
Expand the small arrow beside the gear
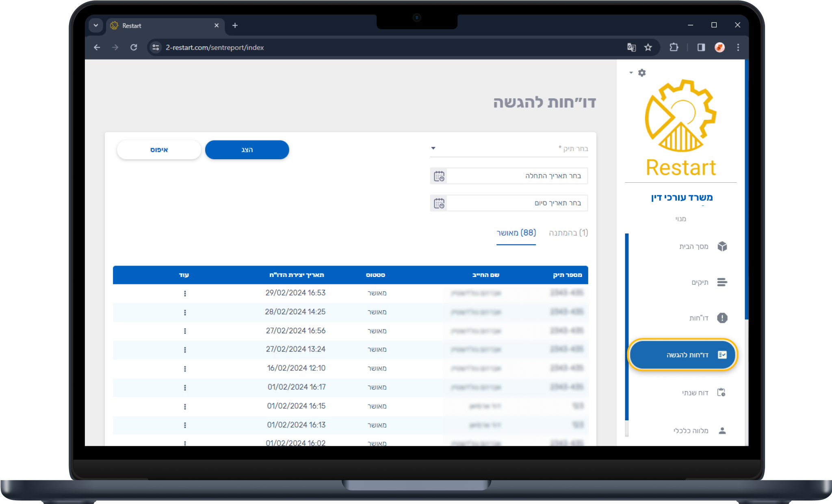coord(631,73)
